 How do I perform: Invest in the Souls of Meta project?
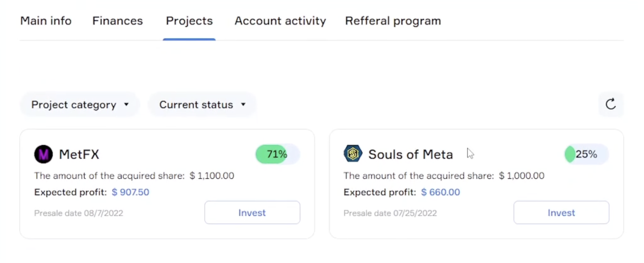pyautogui.click(x=561, y=212)
